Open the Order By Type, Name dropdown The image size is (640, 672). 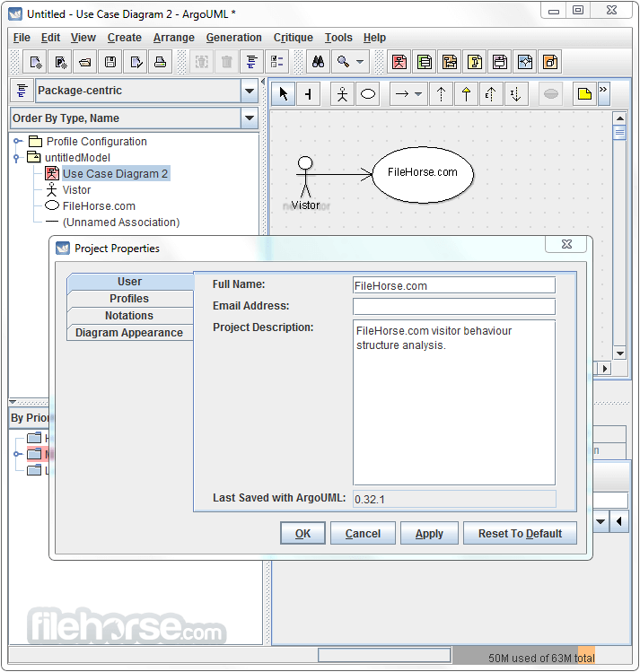pos(250,118)
